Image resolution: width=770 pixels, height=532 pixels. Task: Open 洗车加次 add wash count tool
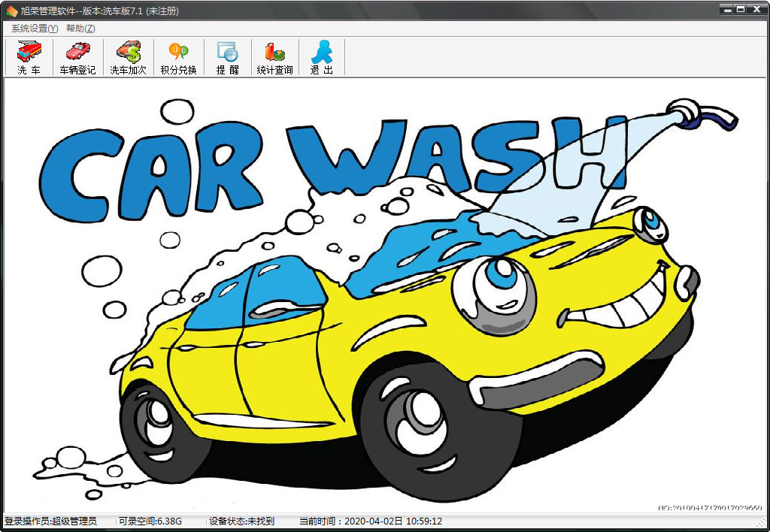tap(128, 58)
